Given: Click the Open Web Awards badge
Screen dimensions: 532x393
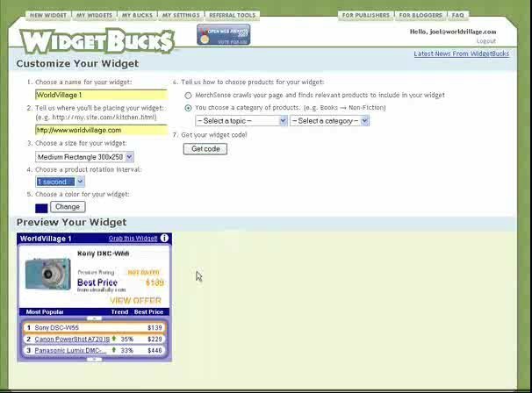Looking at the screenshot, I should (x=224, y=34).
